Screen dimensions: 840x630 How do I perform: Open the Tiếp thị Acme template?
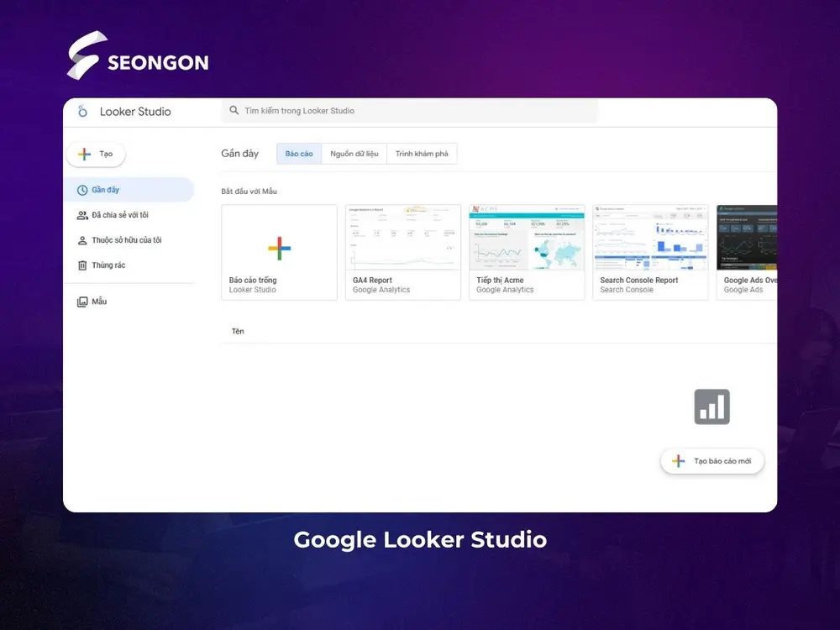pyautogui.click(x=527, y=252)
